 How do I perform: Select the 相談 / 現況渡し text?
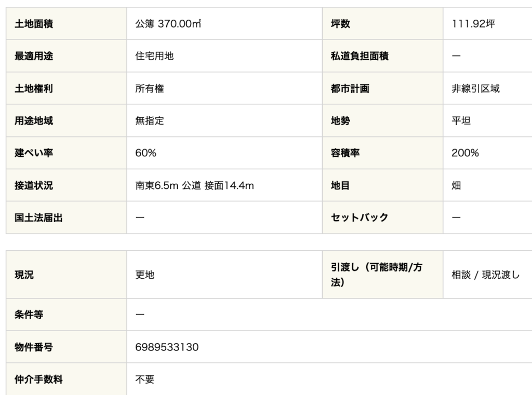486,275
